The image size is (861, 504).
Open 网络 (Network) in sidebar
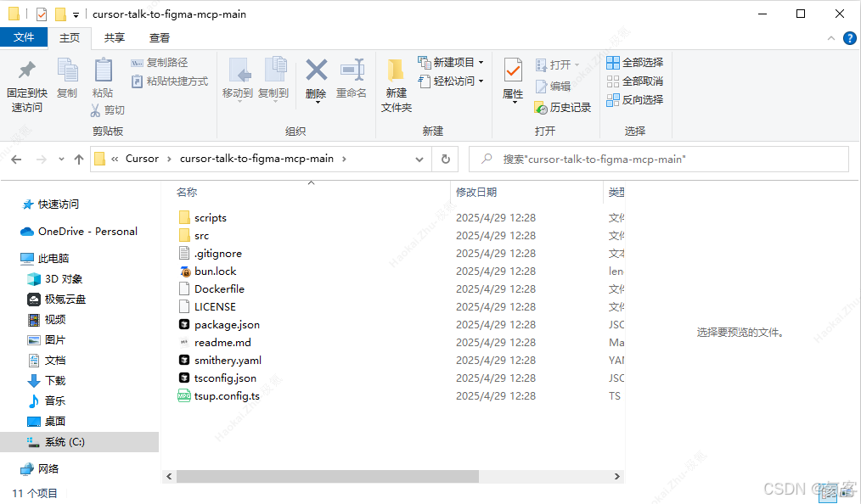pos(48,469)
